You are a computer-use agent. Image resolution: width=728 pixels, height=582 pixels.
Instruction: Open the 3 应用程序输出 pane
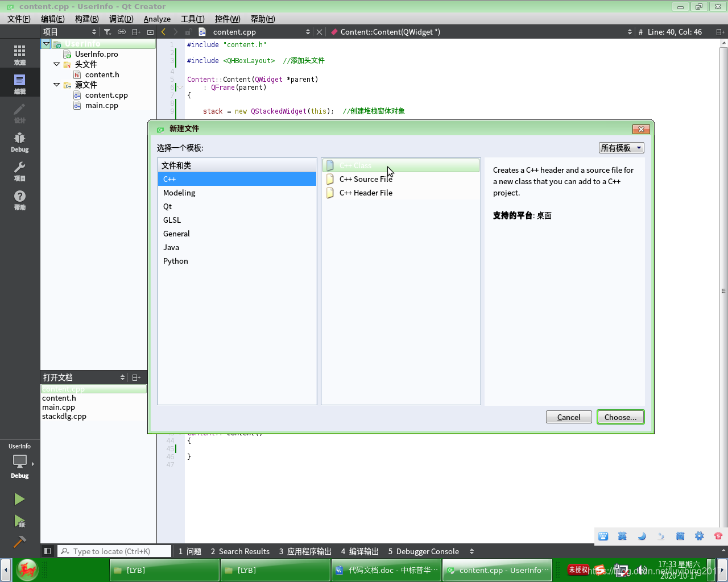point(305,551)
